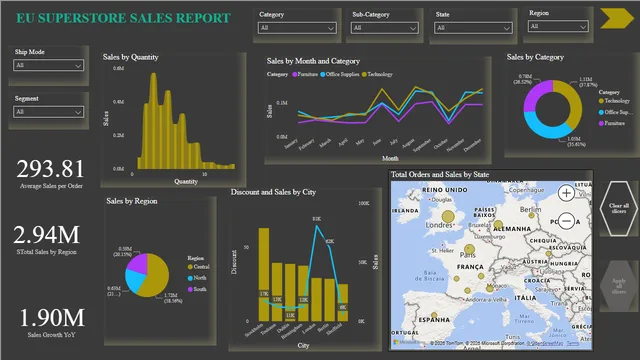
Task: Select Technology in the line chart legend
Action: click(x=377, y=74)
